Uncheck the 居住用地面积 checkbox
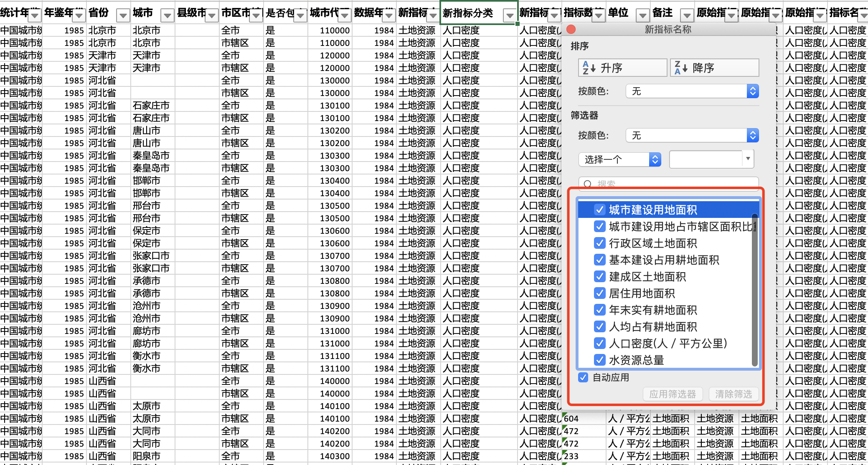The height and width of the screenshot is (465, 868). (x=600, y=293)
